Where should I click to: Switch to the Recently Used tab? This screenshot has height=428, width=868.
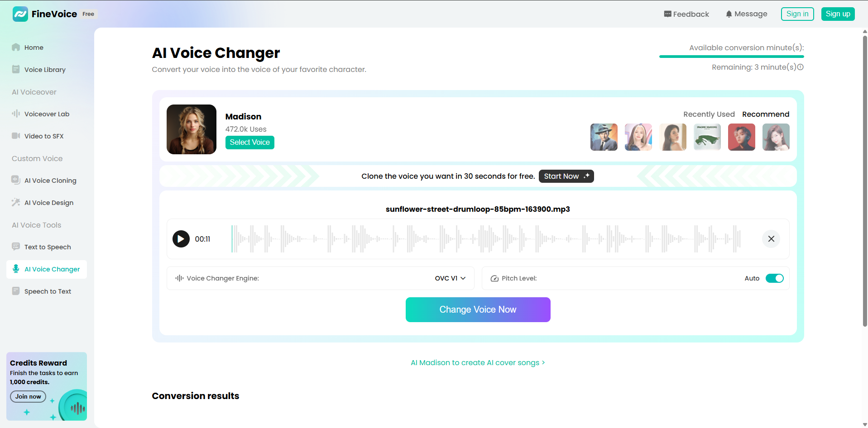point(709,114)
